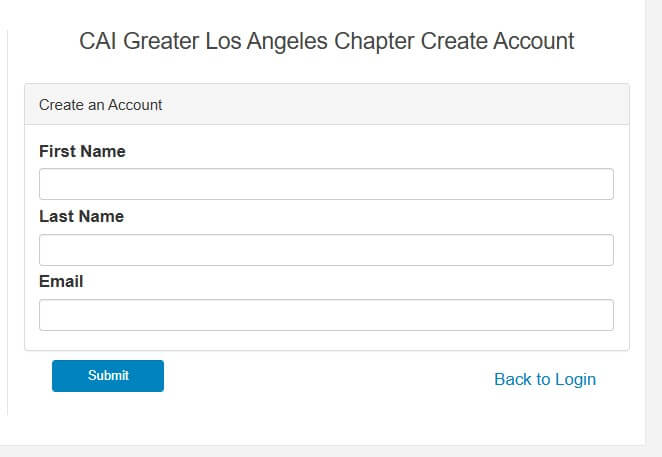Click the First Name label
662x457 pixels.
click(x=82, y=151)
